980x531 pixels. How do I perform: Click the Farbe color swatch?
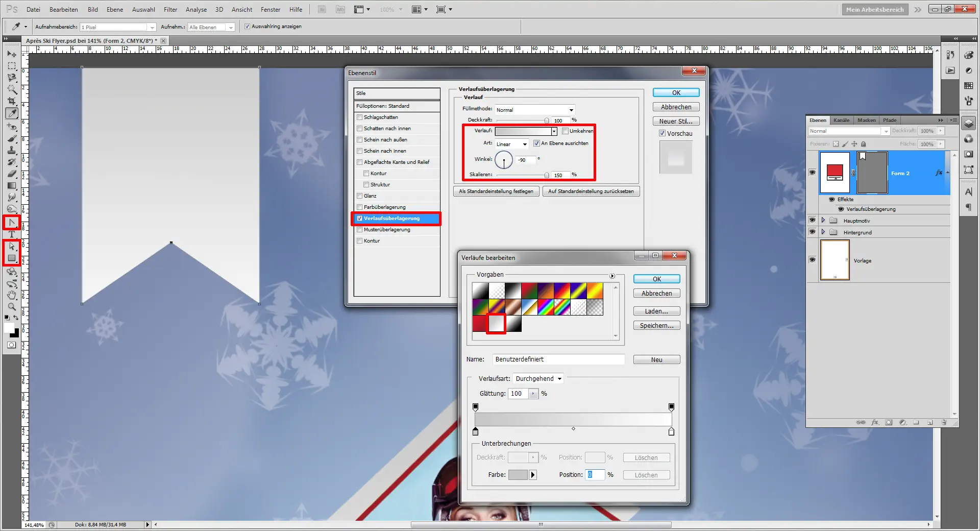coord(518,475)
